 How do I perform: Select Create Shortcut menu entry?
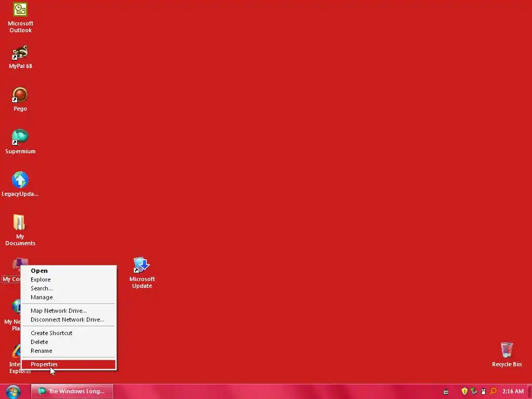69,333
